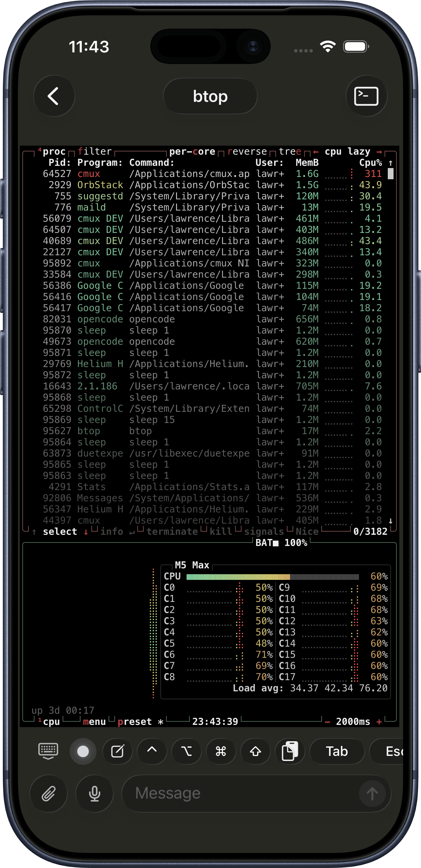Focus the Message input field
421x868 pixels.
point(256,794)
